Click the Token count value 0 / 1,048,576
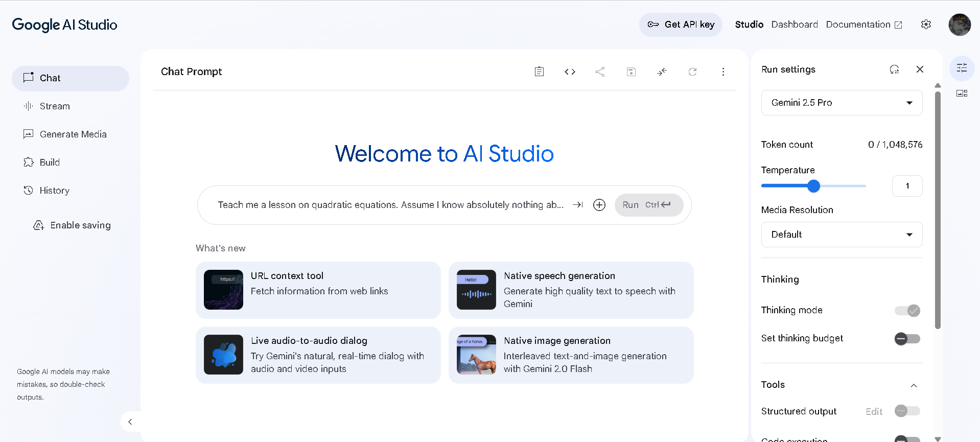The width and height of the screenshot is (980, 442). coord(895,145)
